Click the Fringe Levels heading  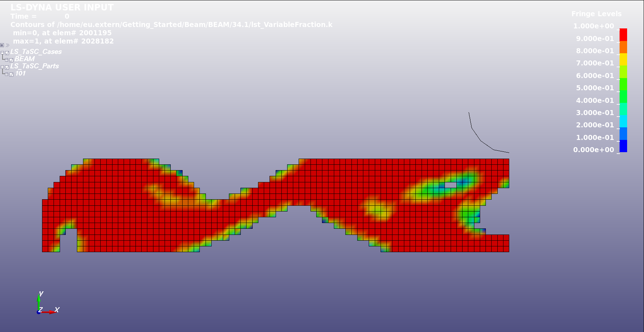(596, 14)
